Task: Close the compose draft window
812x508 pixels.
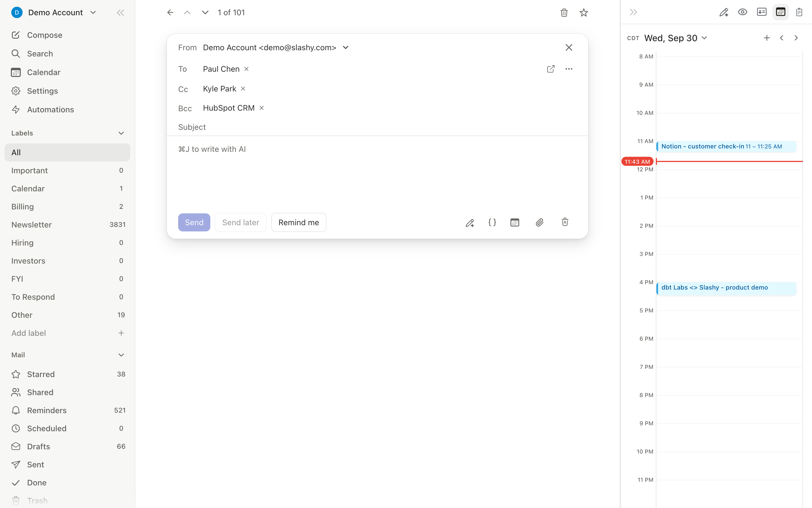Action: click(x=569, y=47)
